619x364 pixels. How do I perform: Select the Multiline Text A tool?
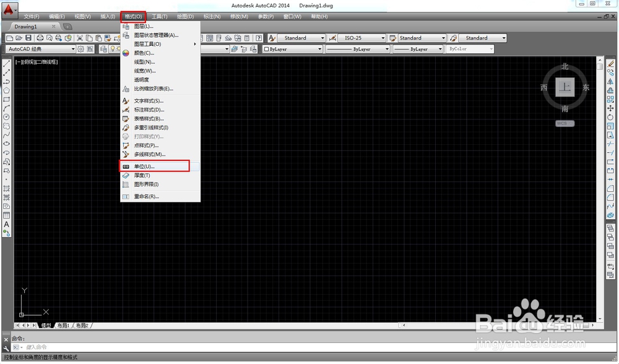click(x=7, y=224)
